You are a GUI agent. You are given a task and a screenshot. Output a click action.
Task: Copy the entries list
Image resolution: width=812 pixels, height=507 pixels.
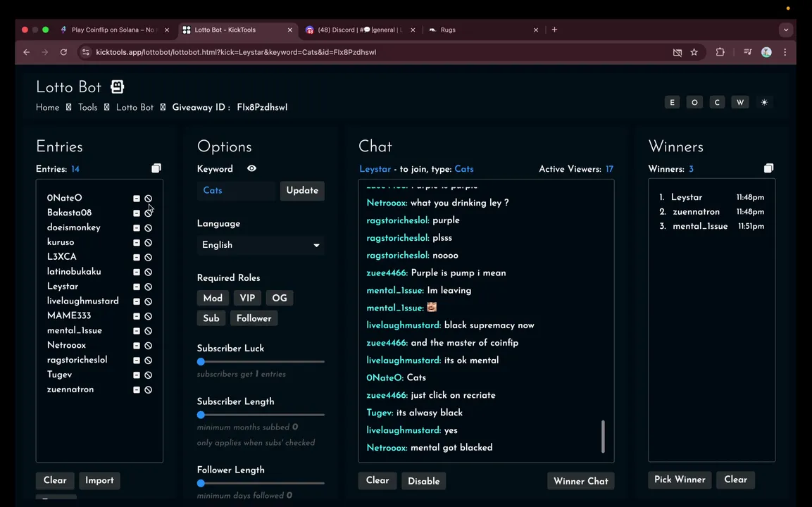pyautogui.click(x=156, y=168)
